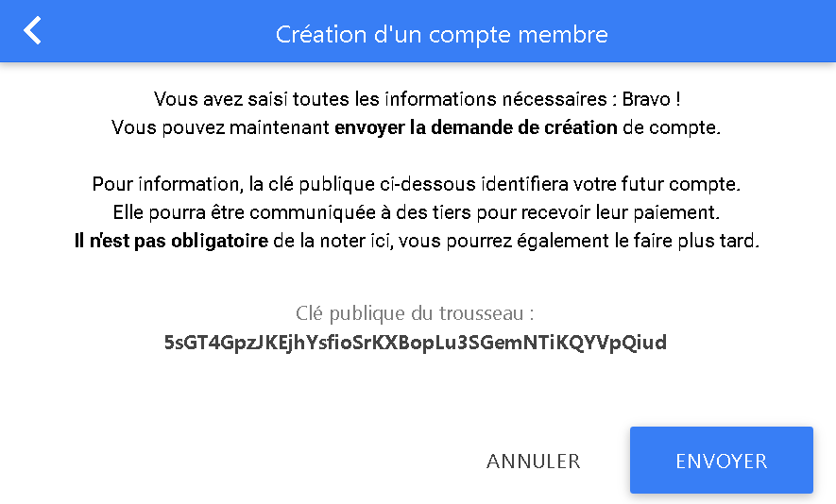836x504 pixels.
Task: Select the public key string
Action: pyautogui.click(x=416, y=343)
